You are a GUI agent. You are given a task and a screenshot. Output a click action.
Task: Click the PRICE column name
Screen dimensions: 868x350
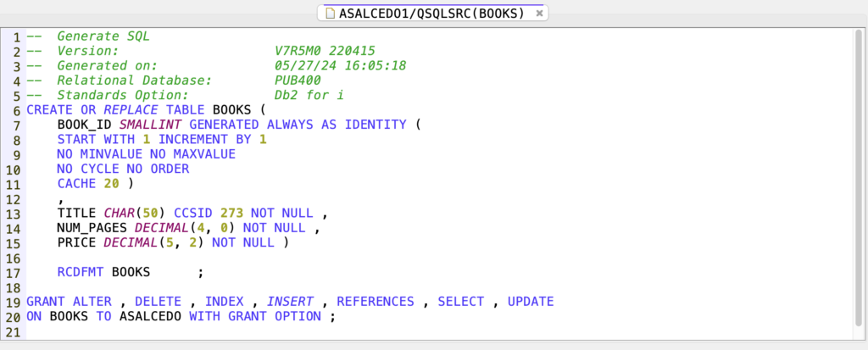point(76,242)
